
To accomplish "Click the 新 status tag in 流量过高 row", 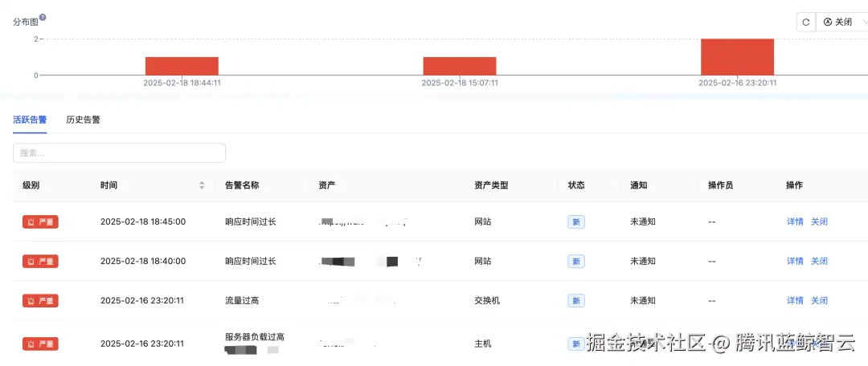I will click(x=576, y=301).
